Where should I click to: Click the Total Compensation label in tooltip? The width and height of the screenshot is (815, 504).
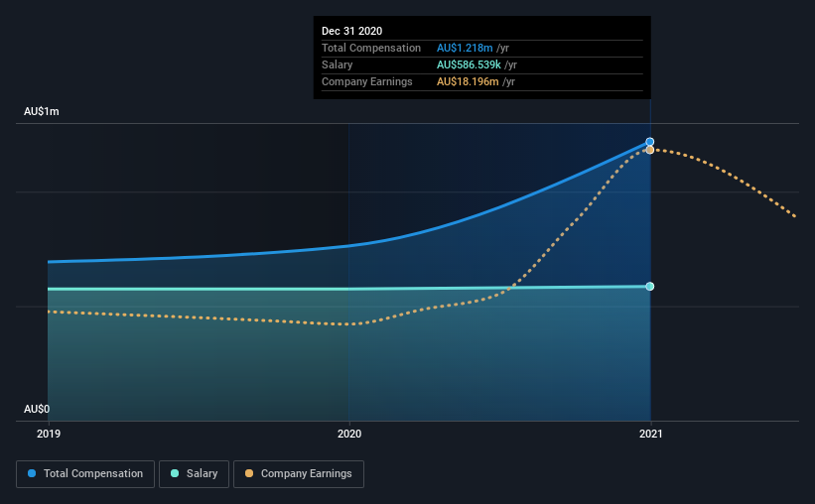point(371,48)
